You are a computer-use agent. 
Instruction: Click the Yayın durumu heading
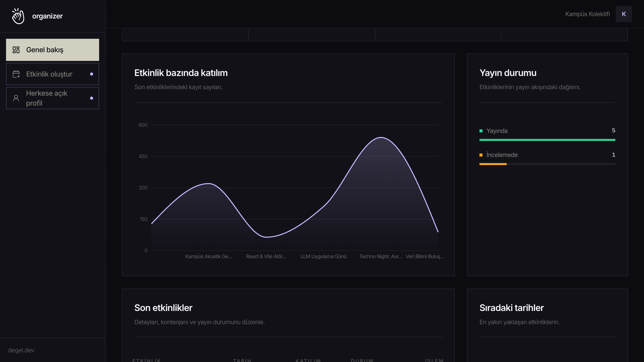coord(508,73)
